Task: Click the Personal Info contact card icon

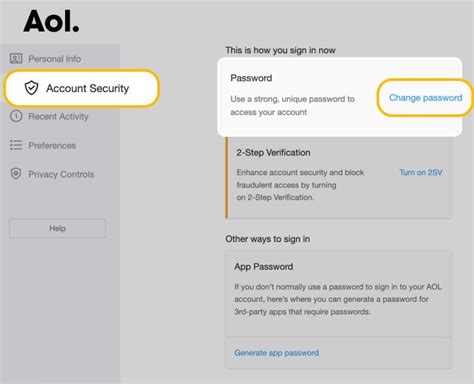Action: [x=16, y=58]
